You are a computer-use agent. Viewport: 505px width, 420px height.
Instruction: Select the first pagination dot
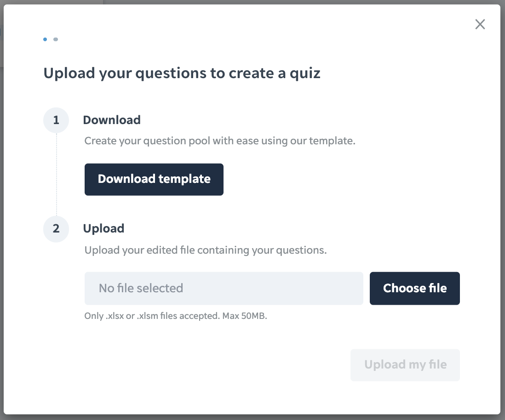click(x=45, y=40)
